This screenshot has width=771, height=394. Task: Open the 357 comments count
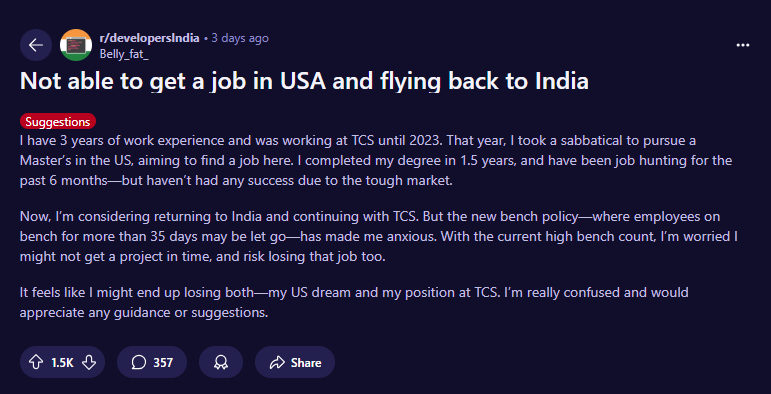(x=163, y=363)
